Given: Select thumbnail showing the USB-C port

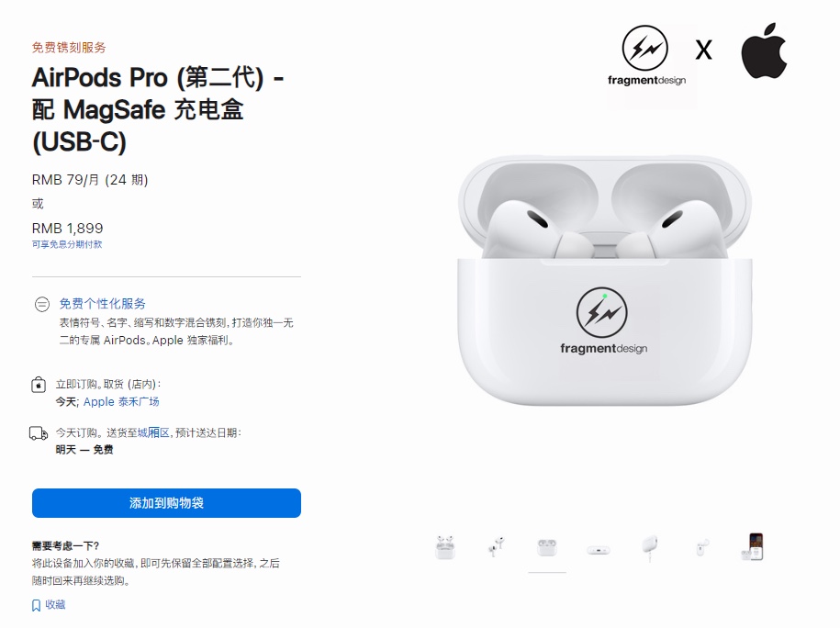Looking at the screenshot, I should (599, 550).
